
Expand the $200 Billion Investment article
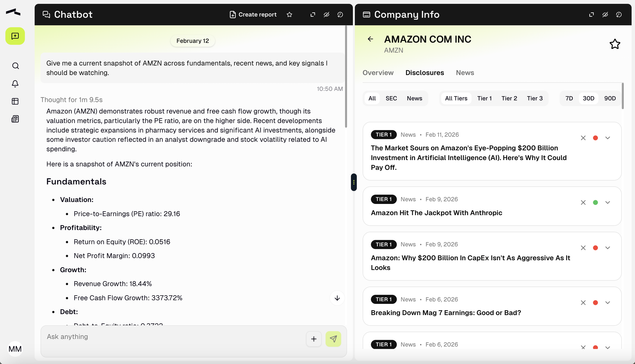(x=607, y=138)
